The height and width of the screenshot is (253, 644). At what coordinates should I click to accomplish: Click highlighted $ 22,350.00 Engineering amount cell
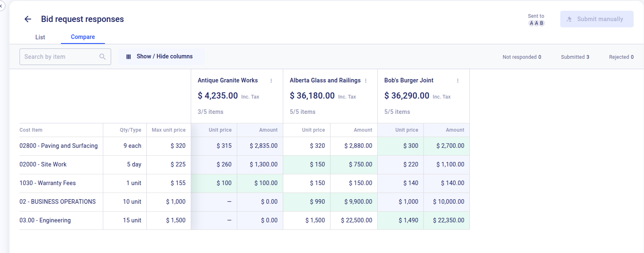448,220
